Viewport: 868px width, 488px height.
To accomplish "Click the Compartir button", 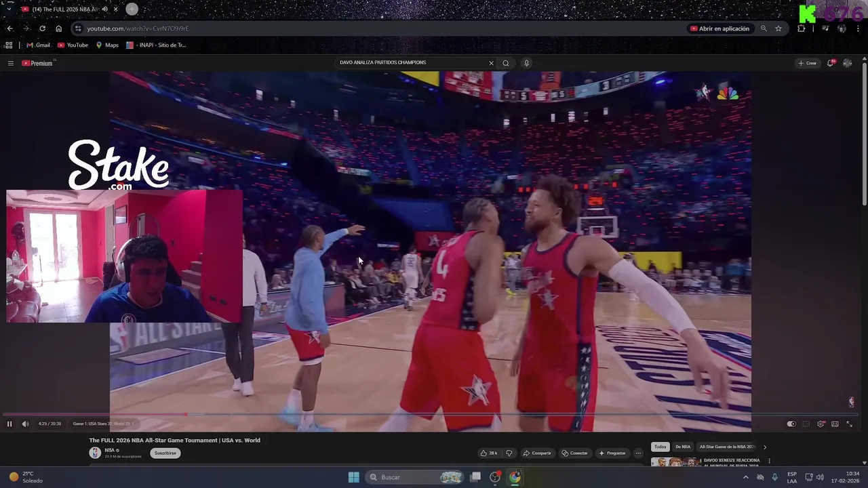I will (x=537, y=453).
